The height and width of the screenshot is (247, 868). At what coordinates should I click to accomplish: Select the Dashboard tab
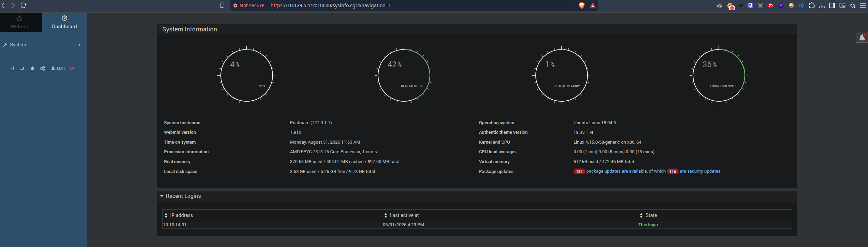coord(64,22)
